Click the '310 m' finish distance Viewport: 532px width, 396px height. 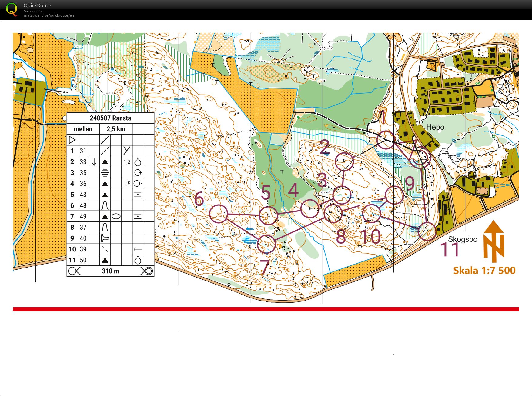click(x=110, y=271)
